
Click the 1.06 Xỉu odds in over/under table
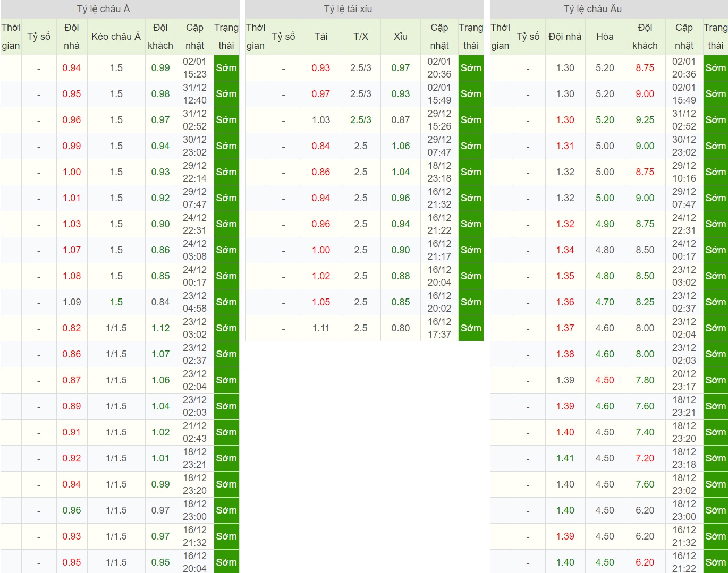[401, 146]
